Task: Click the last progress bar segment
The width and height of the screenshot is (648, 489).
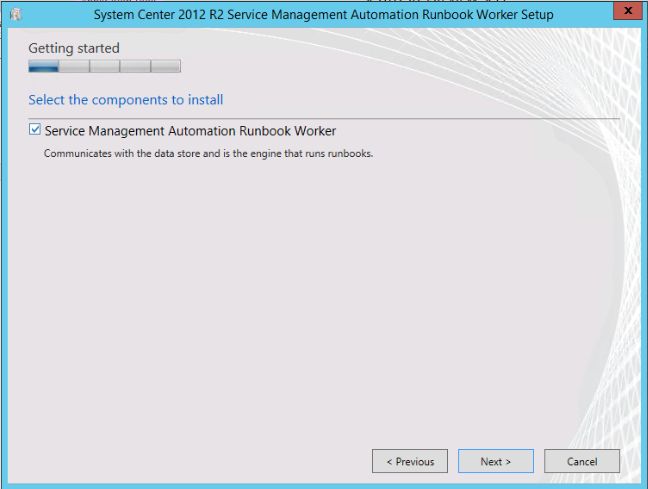Action: coord(165,67)
